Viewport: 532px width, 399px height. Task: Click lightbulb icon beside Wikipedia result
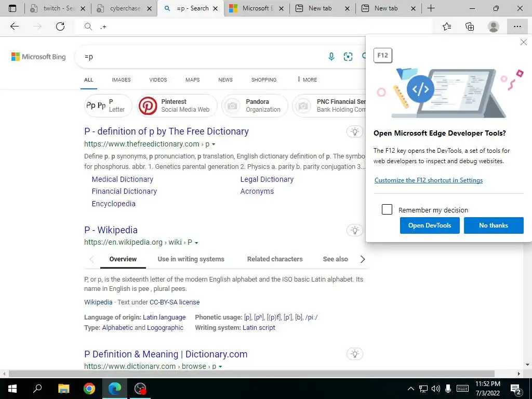point(355,230)
